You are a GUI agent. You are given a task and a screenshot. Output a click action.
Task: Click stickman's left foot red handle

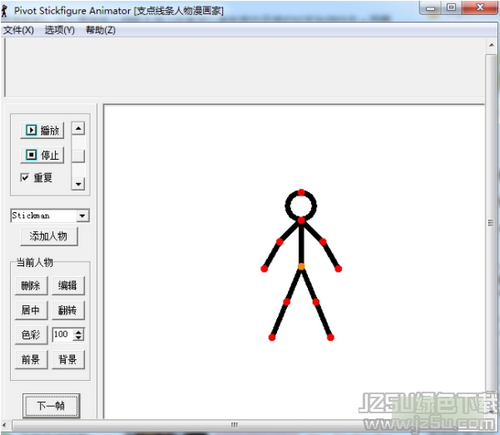272,338
